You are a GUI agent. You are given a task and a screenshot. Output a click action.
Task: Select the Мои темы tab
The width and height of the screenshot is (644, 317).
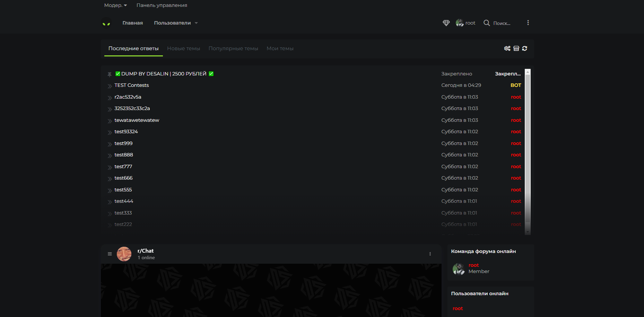pos(280,48)
